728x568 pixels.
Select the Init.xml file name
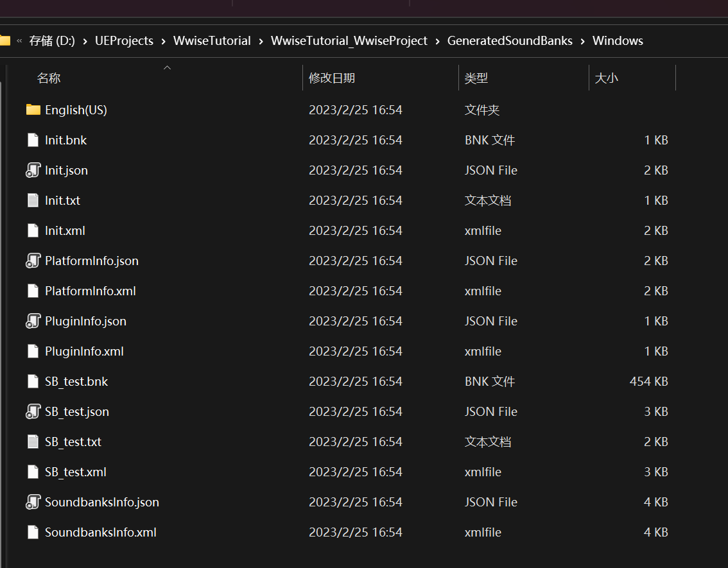pos(65,230)
